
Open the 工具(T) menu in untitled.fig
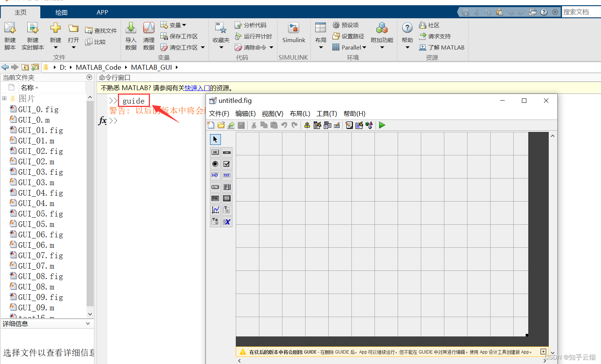click(x=326, y=114)
